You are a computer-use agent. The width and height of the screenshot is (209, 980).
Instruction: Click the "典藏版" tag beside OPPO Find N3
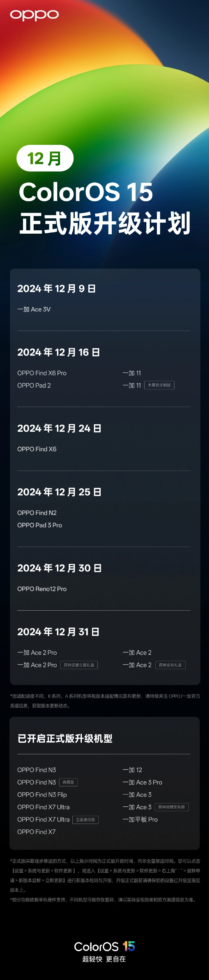pyautogui.click(x=68, y=782)
